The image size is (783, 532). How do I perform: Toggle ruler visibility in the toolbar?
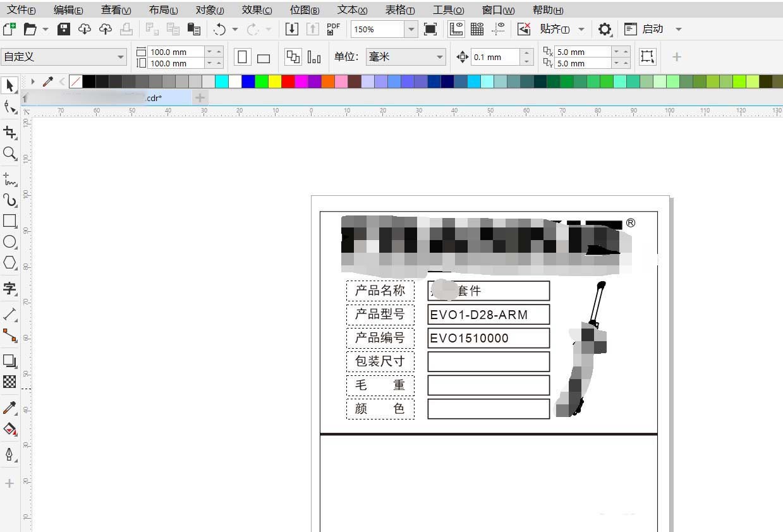456,28
